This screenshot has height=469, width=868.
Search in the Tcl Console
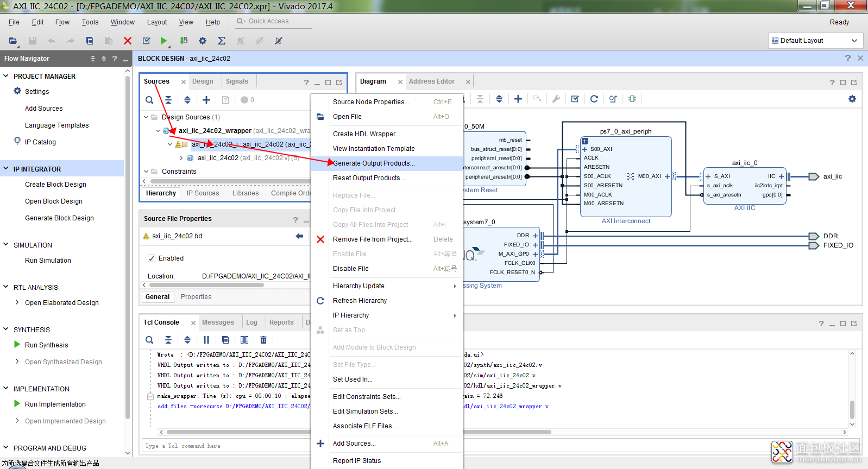point(149,340)
